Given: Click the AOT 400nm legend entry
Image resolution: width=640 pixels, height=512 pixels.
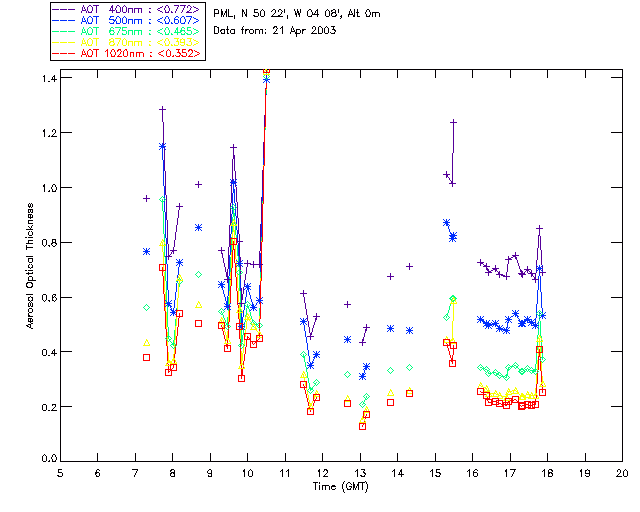Looking at the screenshot, I should coord(127,9).
